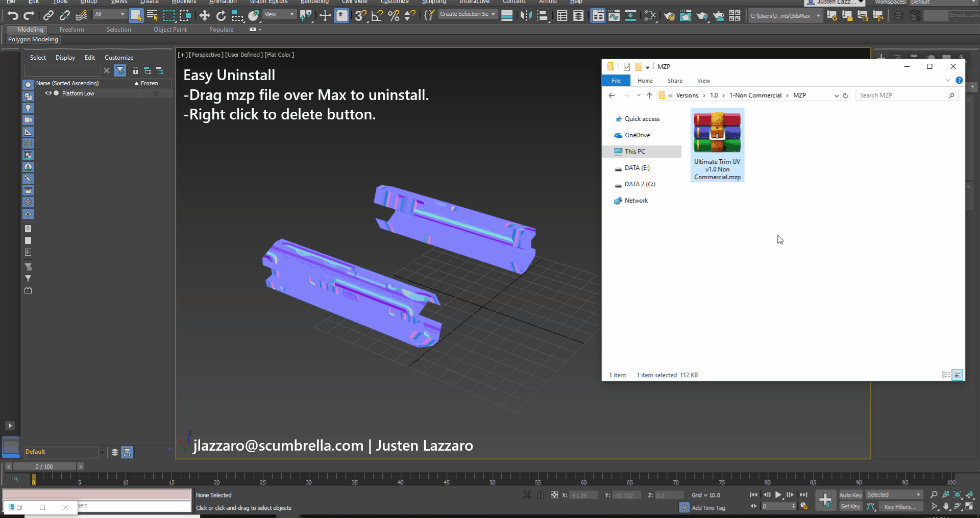
Task: Select Platform Low in Scene Explorer
Action: (x=78, y=93)
